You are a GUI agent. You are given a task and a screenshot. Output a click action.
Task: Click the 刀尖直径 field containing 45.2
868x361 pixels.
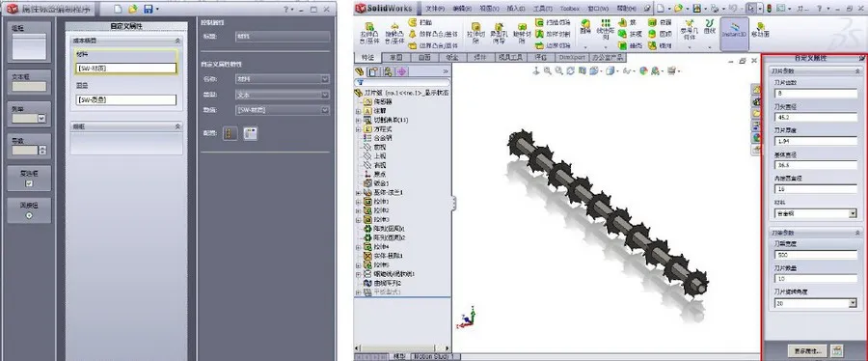[816, 117]
